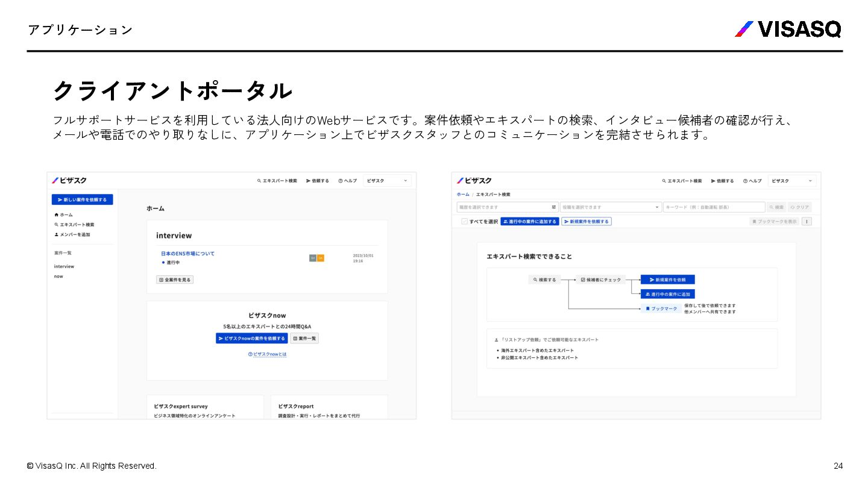Open エキスパート検索 in the home screenshot header
The height and width of the screenshot is (488, 868).
click(x=277, y=181)
